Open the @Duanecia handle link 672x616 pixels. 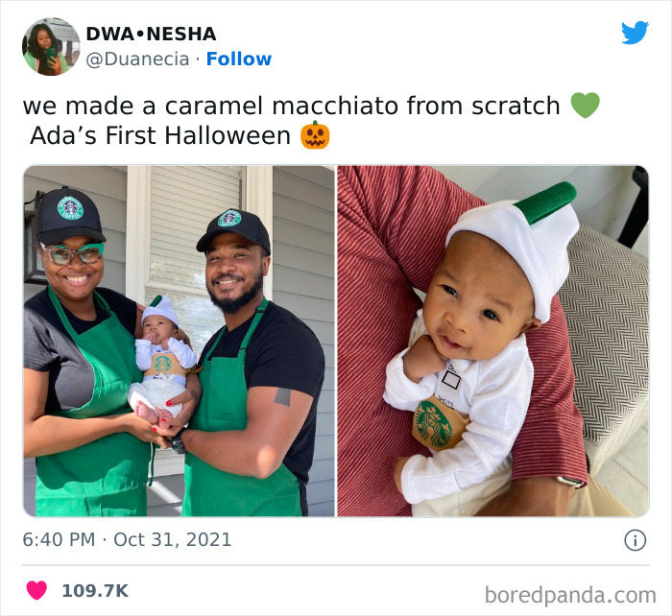[x=137, y=59]
